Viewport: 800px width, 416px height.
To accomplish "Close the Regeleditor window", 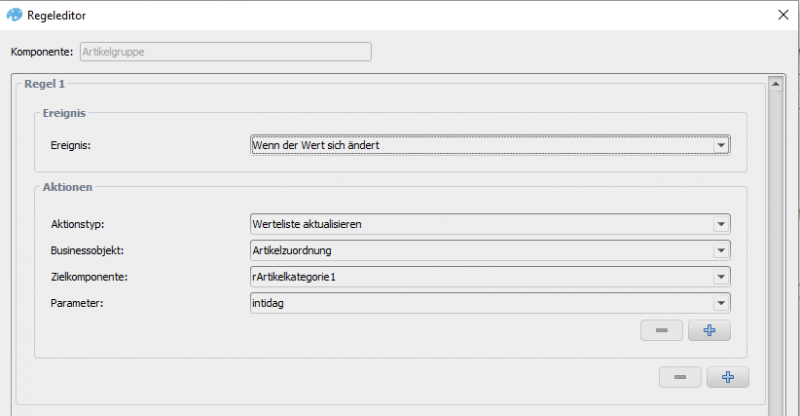I will 783,15.
